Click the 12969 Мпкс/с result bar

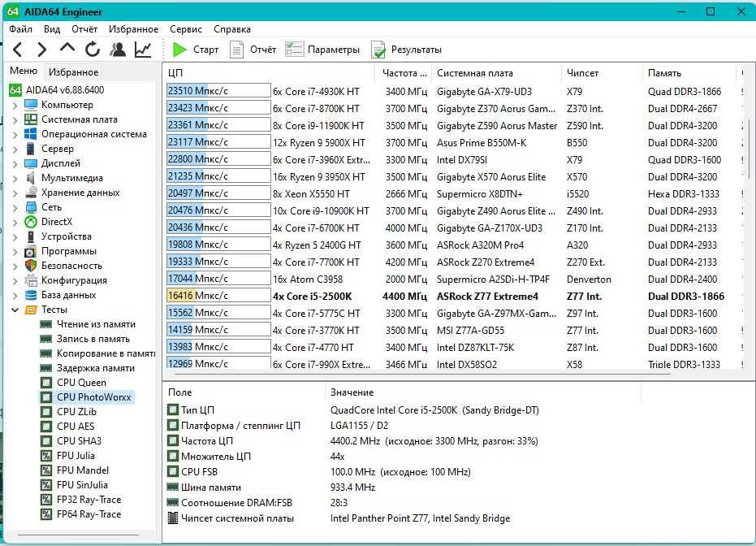[218, 362]
